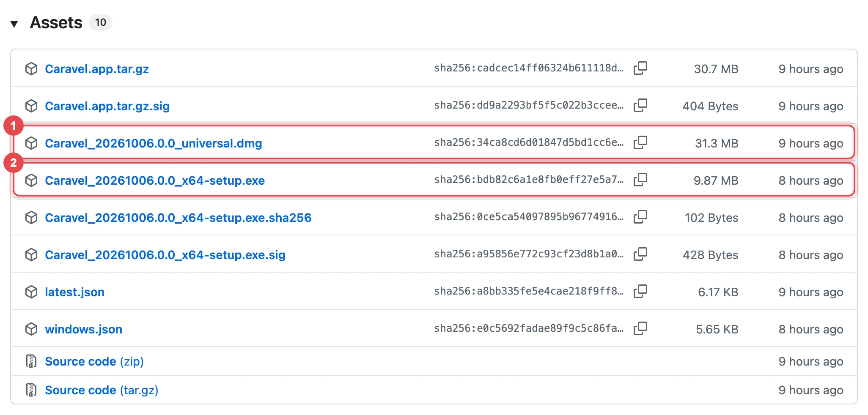Viewport: 868px width, 415px height.
Task: Copy checksum for x64-setup.exe
Action: (640, 180)
